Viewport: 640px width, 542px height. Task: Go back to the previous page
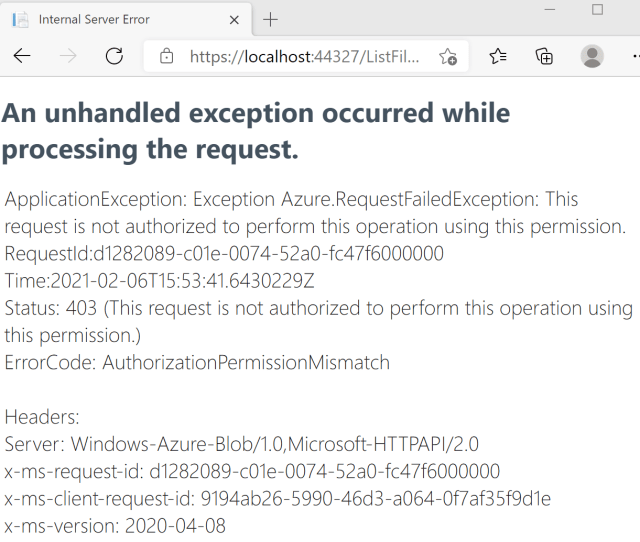(x=22, y=56)
